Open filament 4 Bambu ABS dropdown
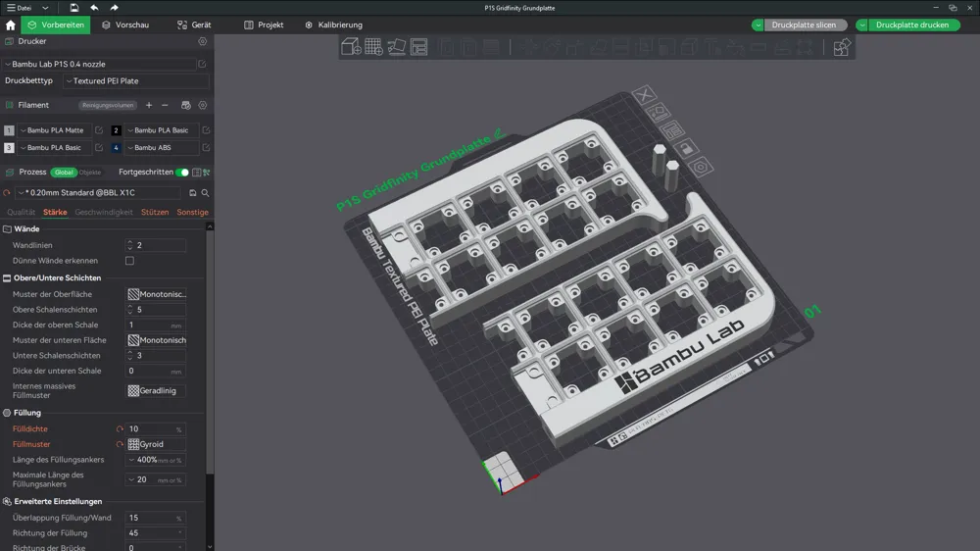This screenshot has width=980, height=551. [x=162, y=148]
